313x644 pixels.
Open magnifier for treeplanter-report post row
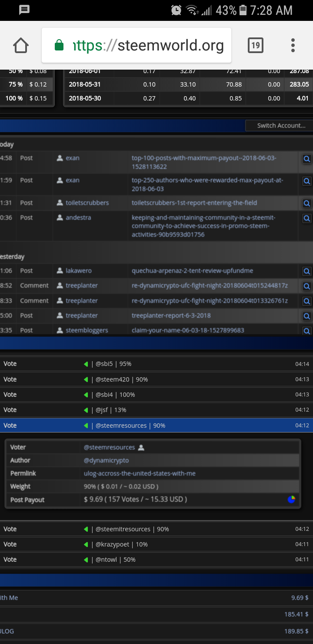coord(307,316)
